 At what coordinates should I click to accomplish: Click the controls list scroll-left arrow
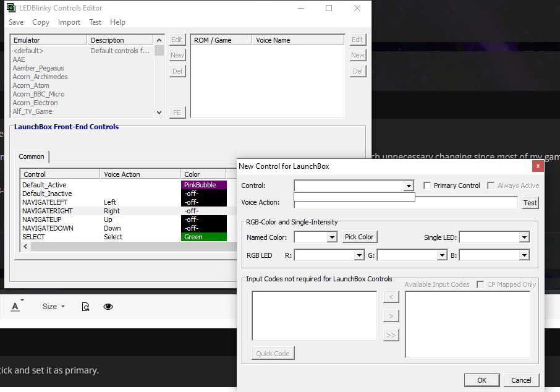click(x=25, y=246)
